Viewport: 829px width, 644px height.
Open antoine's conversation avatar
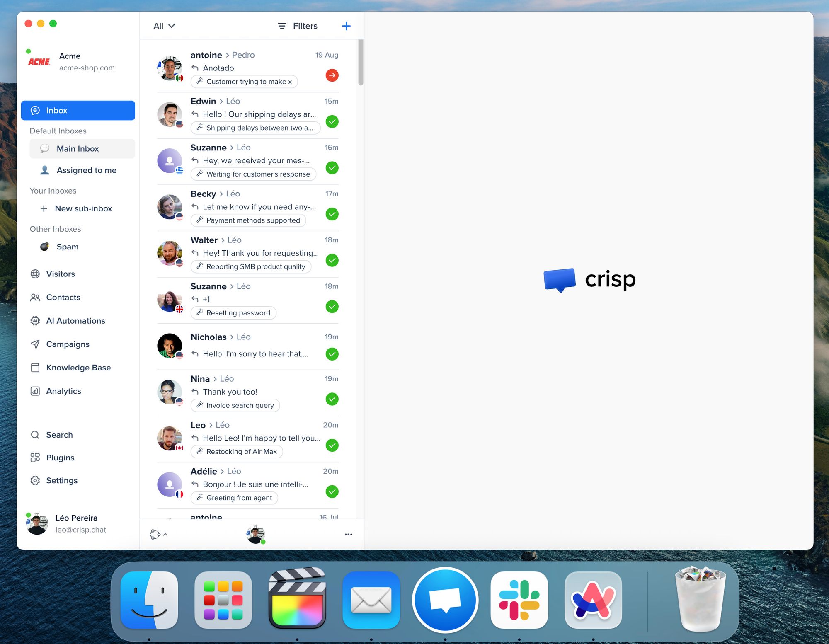click(170, 68)
